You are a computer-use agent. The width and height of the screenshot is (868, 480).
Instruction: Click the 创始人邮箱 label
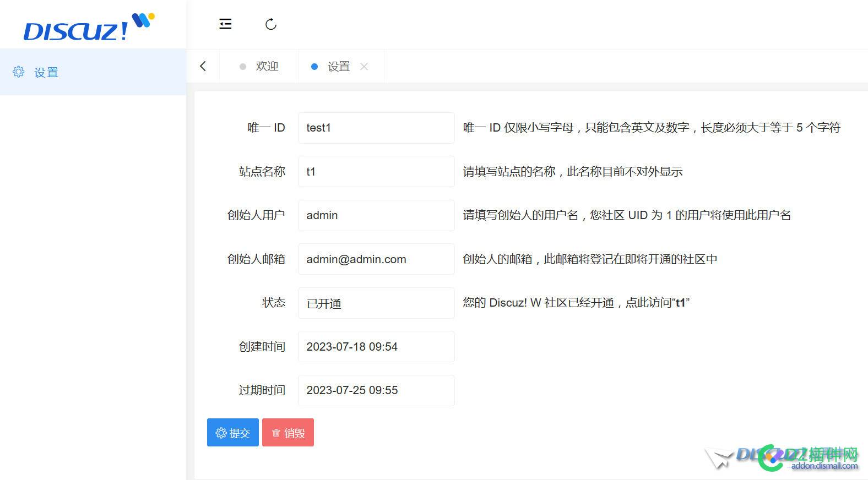[x=256, y=259]
